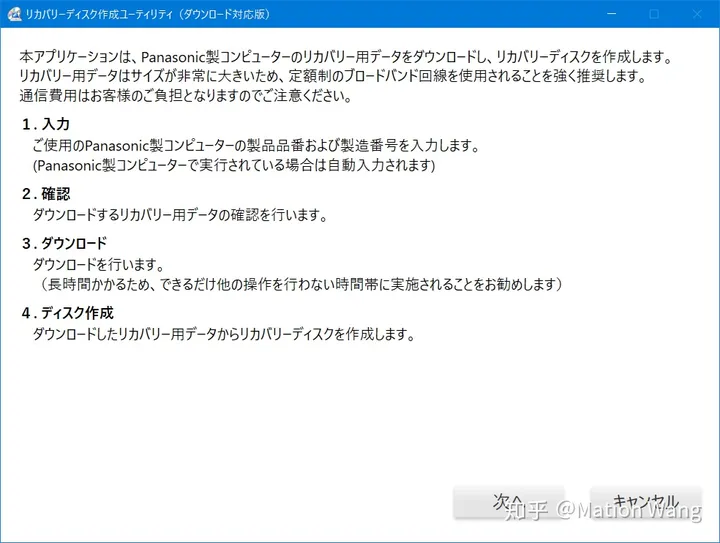Click the line 'ダウンロードするリカバリー用データの確認を行います。'
The image size is (720, 543).
[180, 215]
